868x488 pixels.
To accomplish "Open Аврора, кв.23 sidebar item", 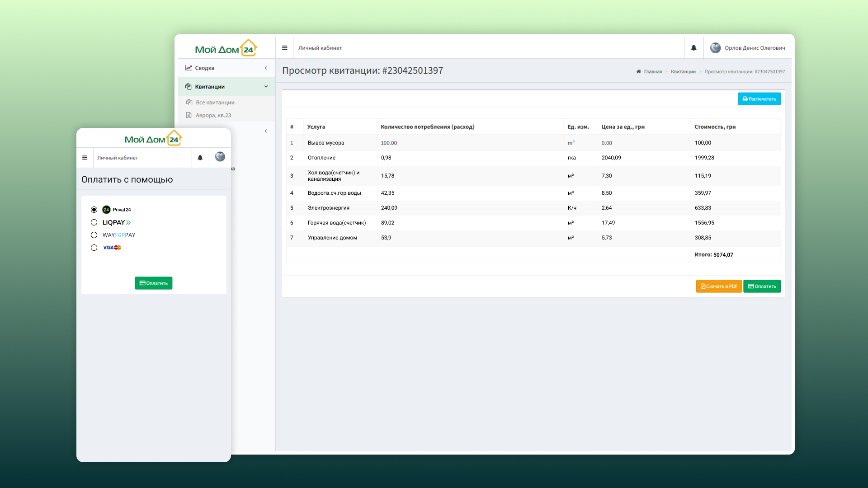I will coord(213,115).
